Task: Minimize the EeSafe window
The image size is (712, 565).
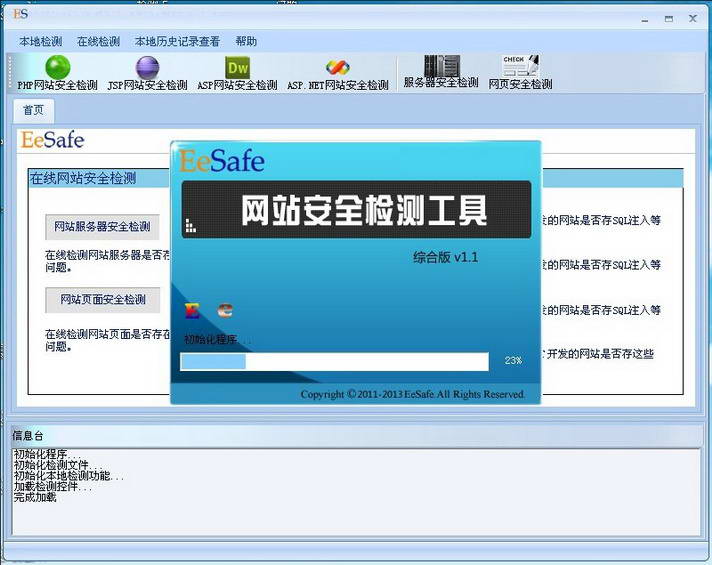Action: pos(645,19)
